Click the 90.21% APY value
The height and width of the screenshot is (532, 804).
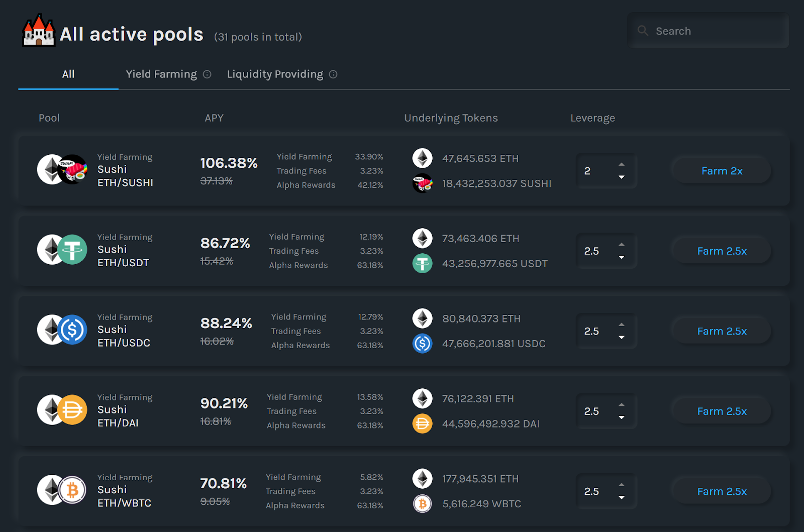coord(224,403)
